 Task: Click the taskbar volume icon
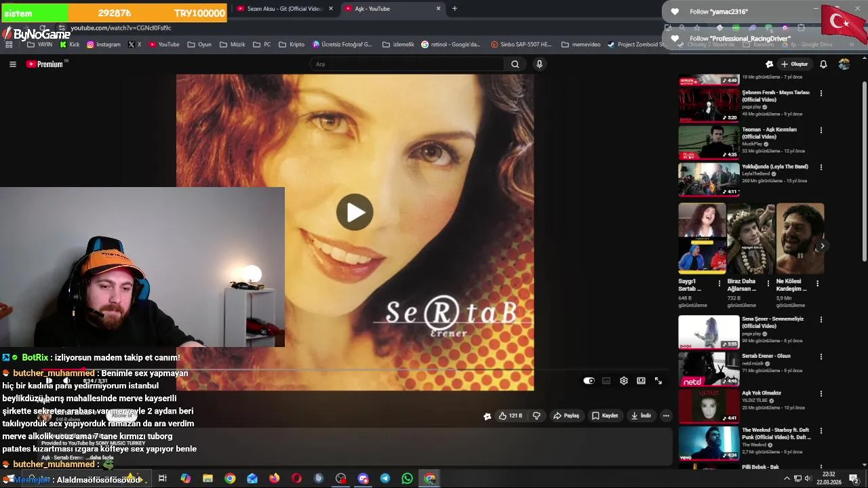(x=808, y=479)
